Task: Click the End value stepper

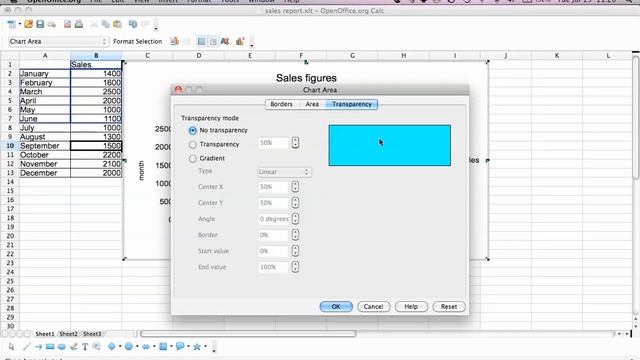Action: [295, 267]
